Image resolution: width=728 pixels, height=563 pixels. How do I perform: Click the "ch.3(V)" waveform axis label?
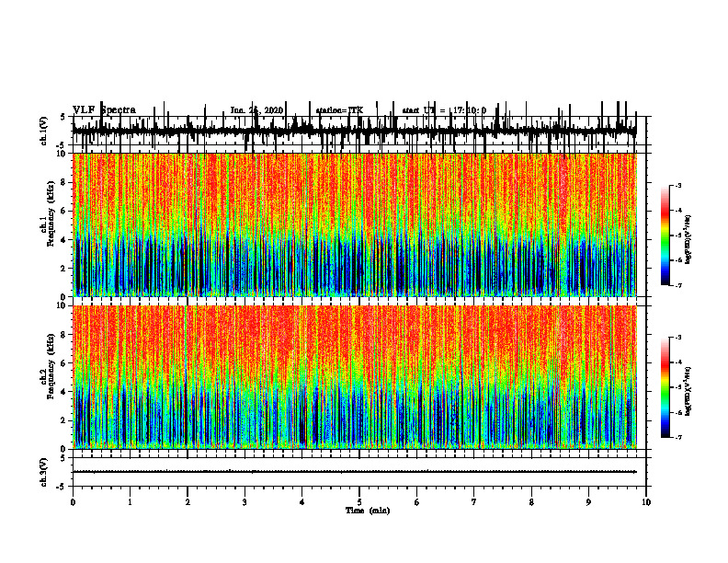click(x=44, y=472)
